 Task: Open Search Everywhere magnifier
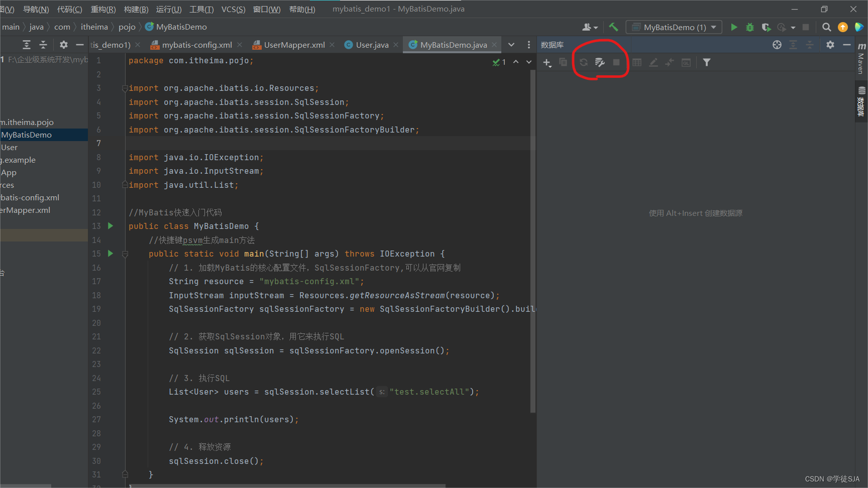[x=826, y=27]
